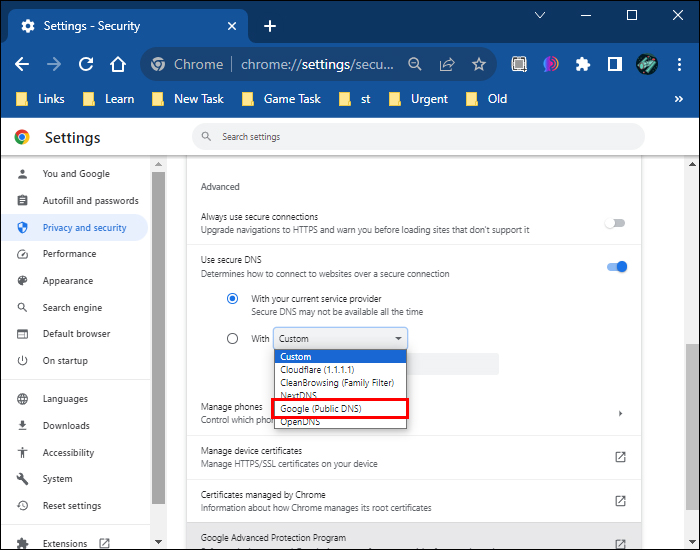Click the share page icon
Viewport: 700px width, 550px height.
tap(447, 64)
